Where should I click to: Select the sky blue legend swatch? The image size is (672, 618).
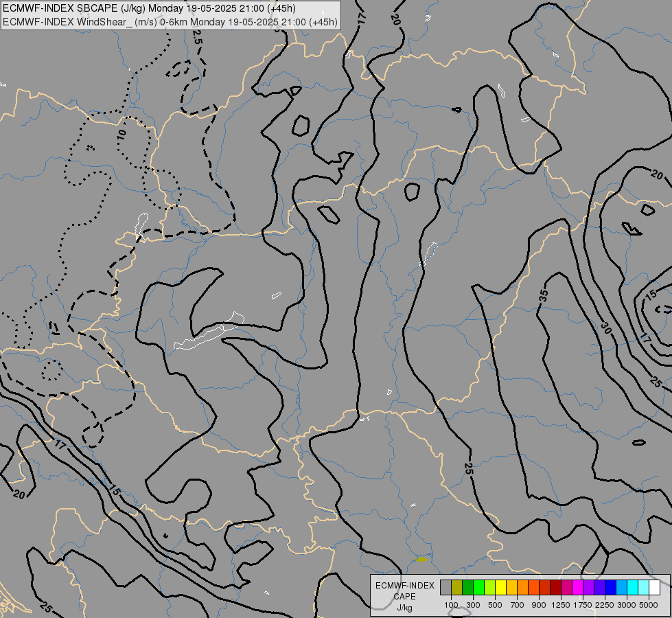[621, 588]
